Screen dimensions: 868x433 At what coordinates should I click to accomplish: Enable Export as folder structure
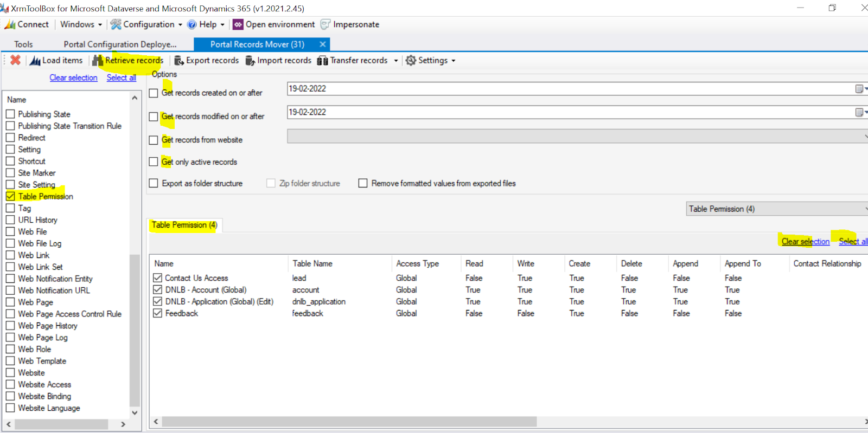pos(154,183)
